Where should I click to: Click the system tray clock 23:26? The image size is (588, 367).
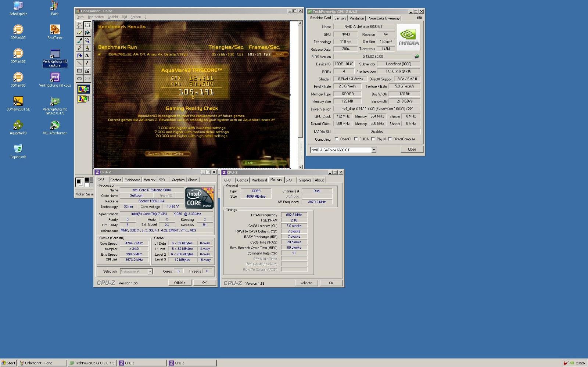[580, 363]
